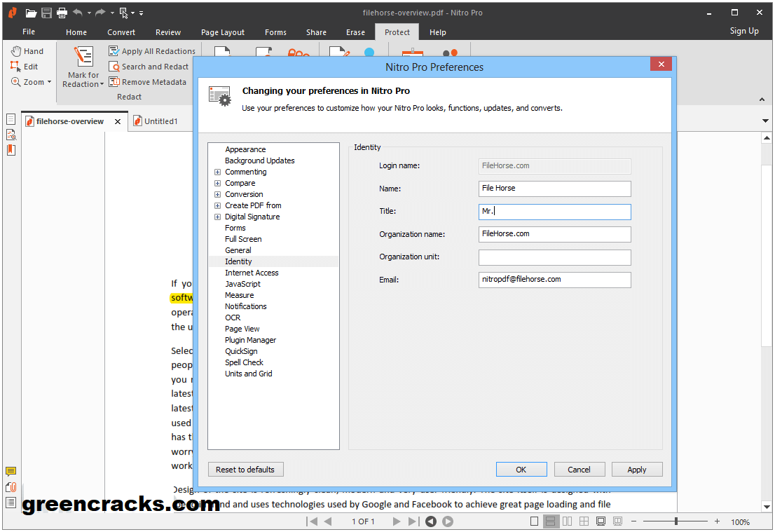Switch to the Review ribbon tab
The image size is (775, 532).
tap(168, 32)
